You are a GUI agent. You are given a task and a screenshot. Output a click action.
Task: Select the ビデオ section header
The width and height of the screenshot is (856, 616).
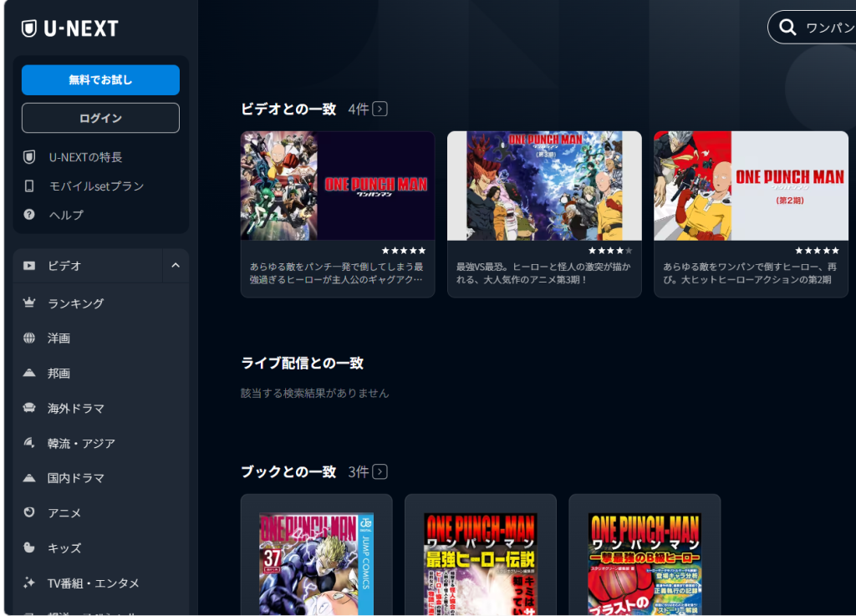87,266
